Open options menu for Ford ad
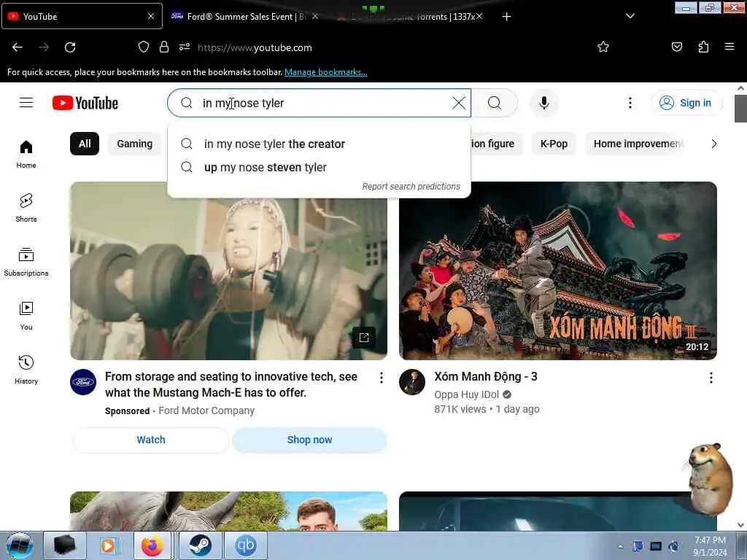The image size is (747, 560). (x=381, y=378)
